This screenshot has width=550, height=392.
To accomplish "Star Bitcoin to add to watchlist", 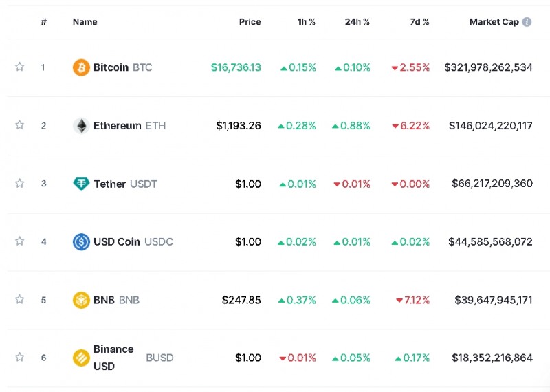I will click(20, 67).
